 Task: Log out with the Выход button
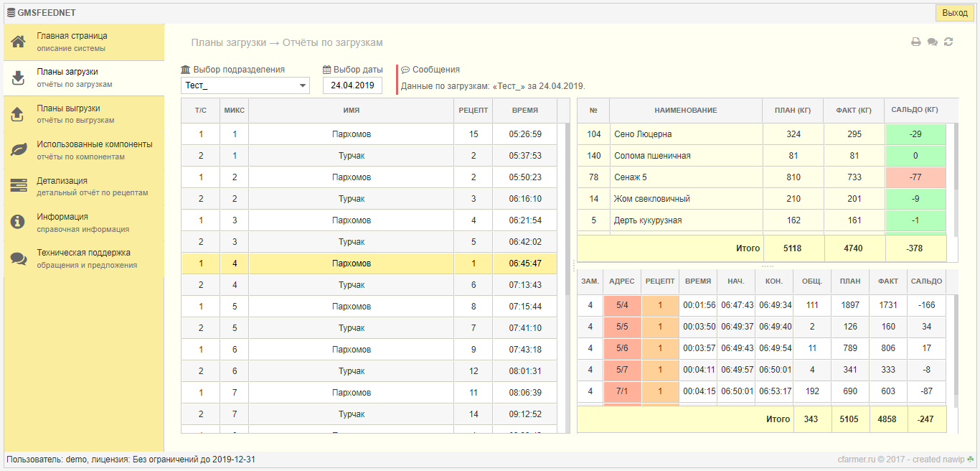pyautogui.click(x=955, y=13)
